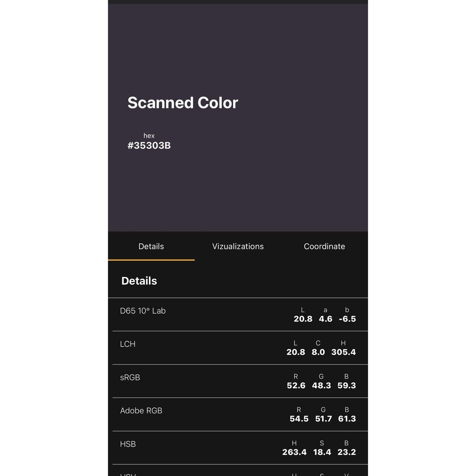Open the Coordinate tab
Image resolution: width=476 pixels, height=476 pixels.
tap(324, 246)
